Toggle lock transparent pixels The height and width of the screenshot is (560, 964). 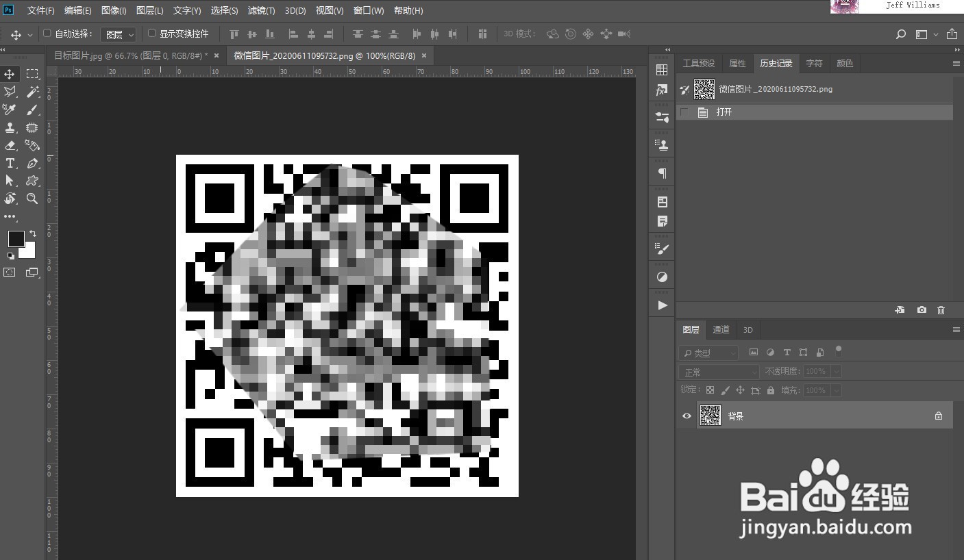[x=710, y=390]
